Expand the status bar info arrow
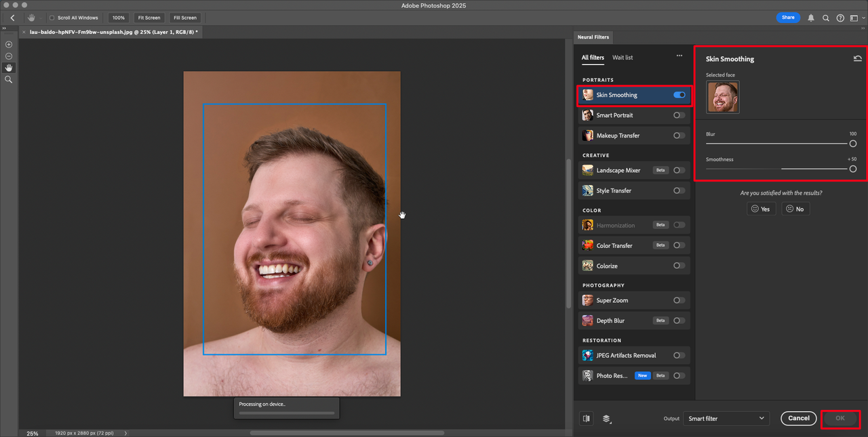This screenshot has width=868, height=437. pyautogui.click(x=125, y=433)
